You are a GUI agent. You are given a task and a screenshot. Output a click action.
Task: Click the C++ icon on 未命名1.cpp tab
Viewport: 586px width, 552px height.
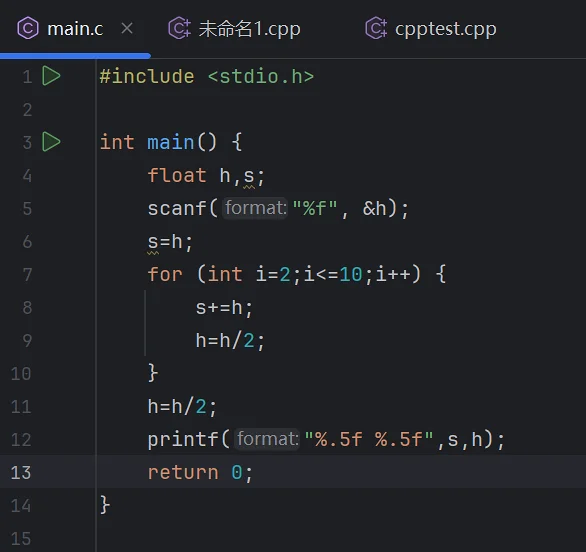[x=179, y=28]
